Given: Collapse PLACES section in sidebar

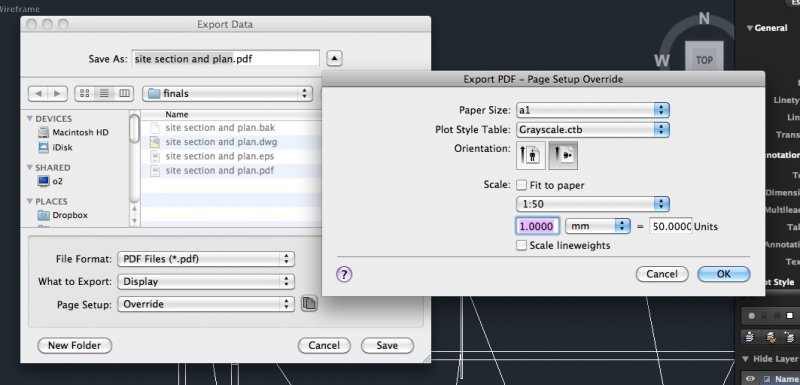Looking at the screenshot, I should (30, 201).
